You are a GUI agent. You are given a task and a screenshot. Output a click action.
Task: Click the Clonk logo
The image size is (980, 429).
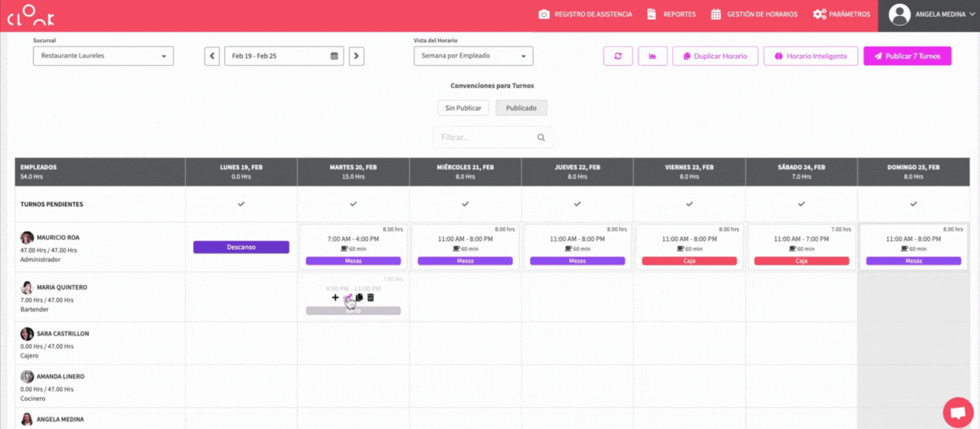[31, 16]
